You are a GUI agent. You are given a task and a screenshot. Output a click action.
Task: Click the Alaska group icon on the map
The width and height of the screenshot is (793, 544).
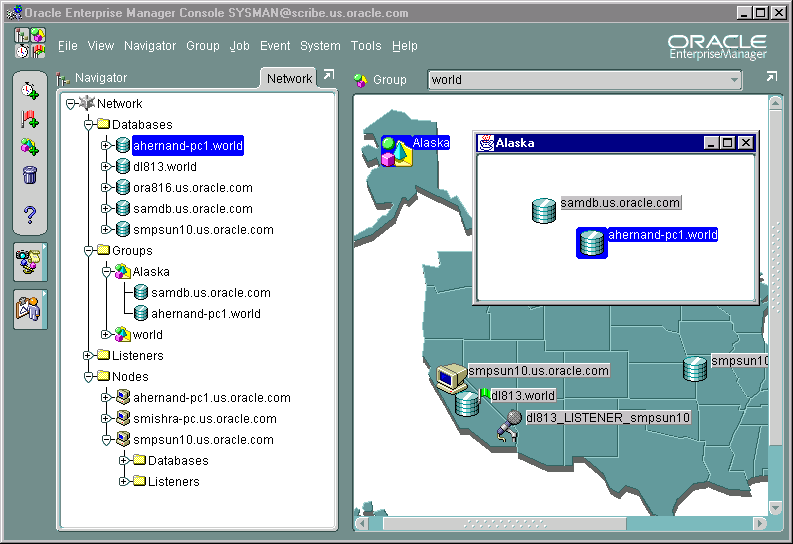click(396, 152)
